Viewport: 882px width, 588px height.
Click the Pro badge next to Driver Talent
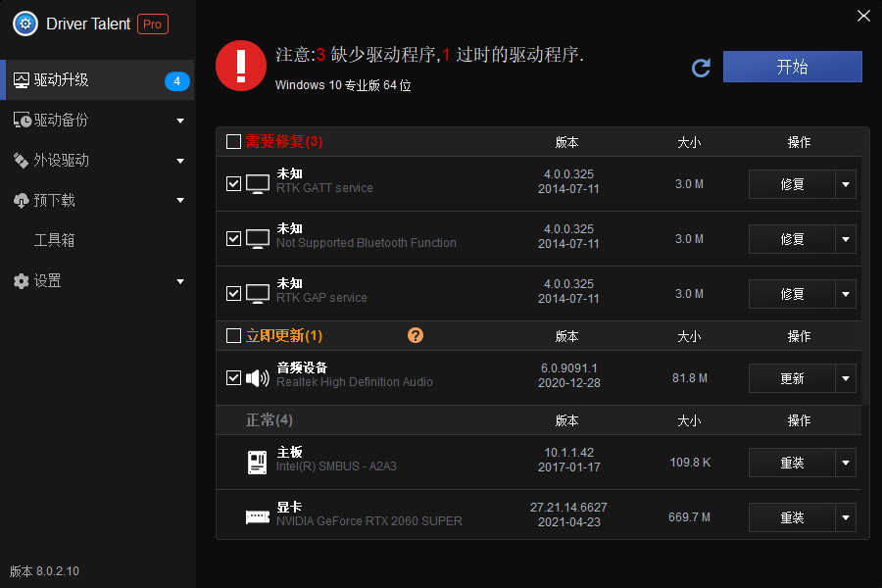[153, 24]
